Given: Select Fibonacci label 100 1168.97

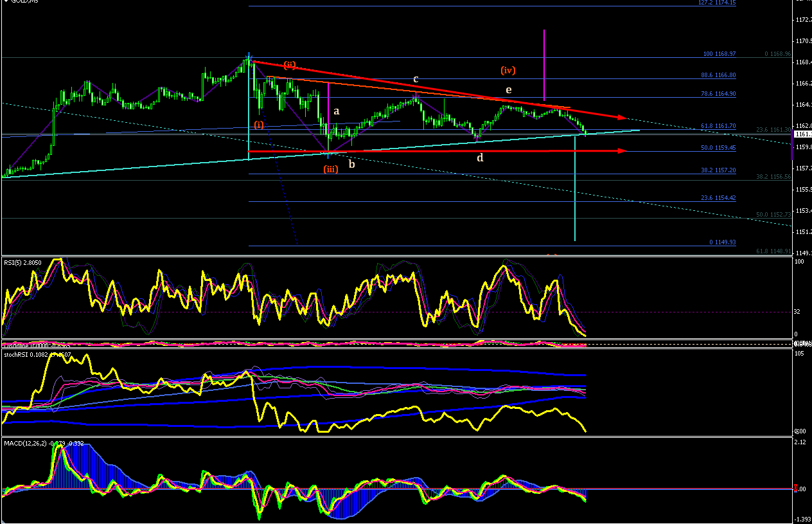Looking at the screenshot, I should point(720,54).
